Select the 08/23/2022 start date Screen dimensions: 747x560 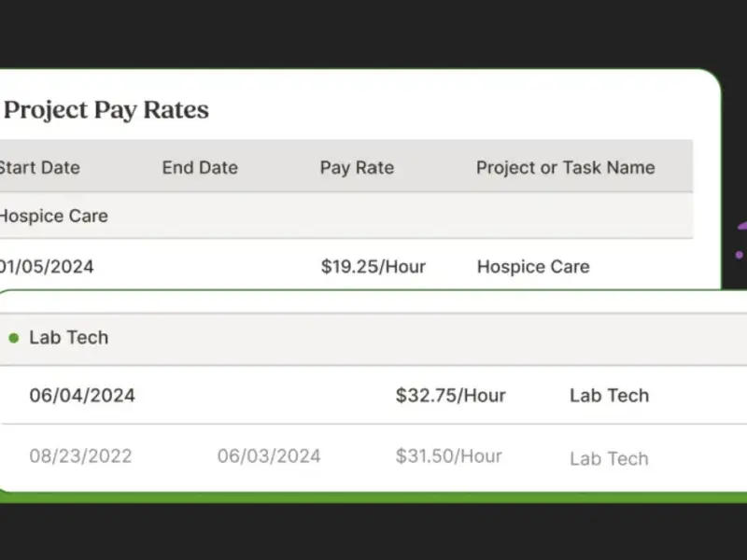(80, 456)
